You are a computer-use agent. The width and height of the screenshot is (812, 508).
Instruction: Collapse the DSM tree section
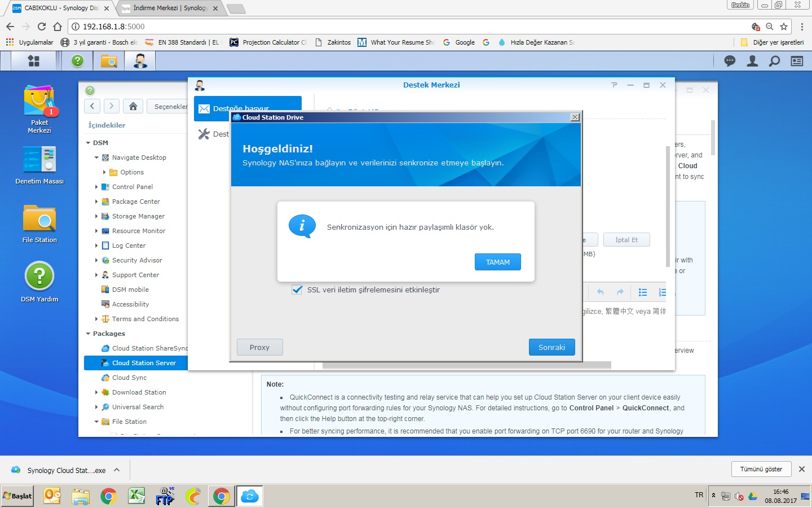[x=89, y=143]
